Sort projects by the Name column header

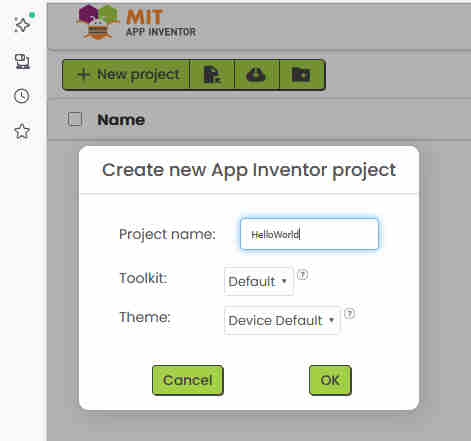tap(121, 120)
